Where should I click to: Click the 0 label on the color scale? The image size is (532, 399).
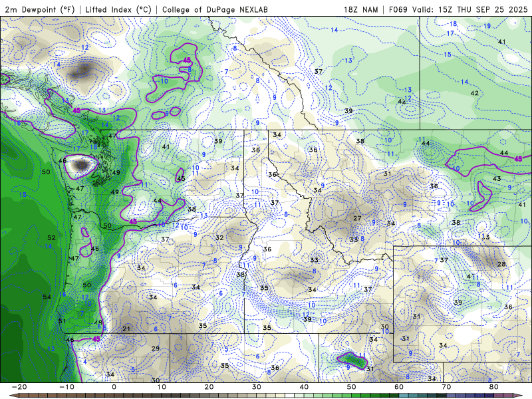coord(114,387)
